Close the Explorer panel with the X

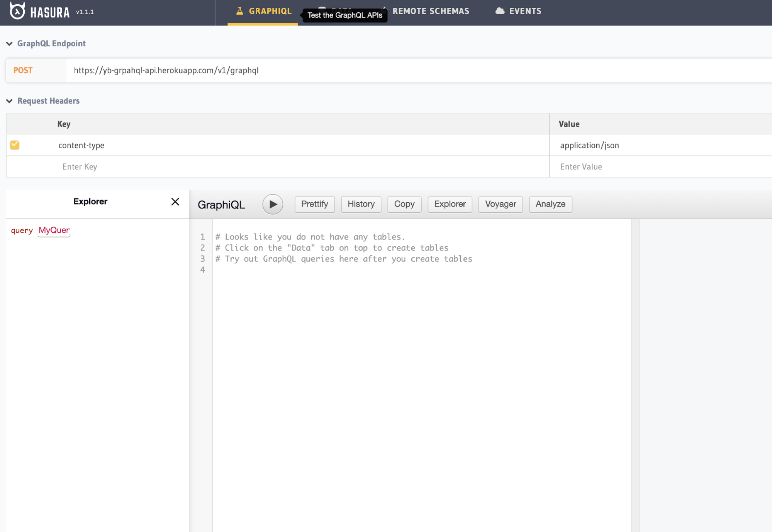(x=175, y=202)
